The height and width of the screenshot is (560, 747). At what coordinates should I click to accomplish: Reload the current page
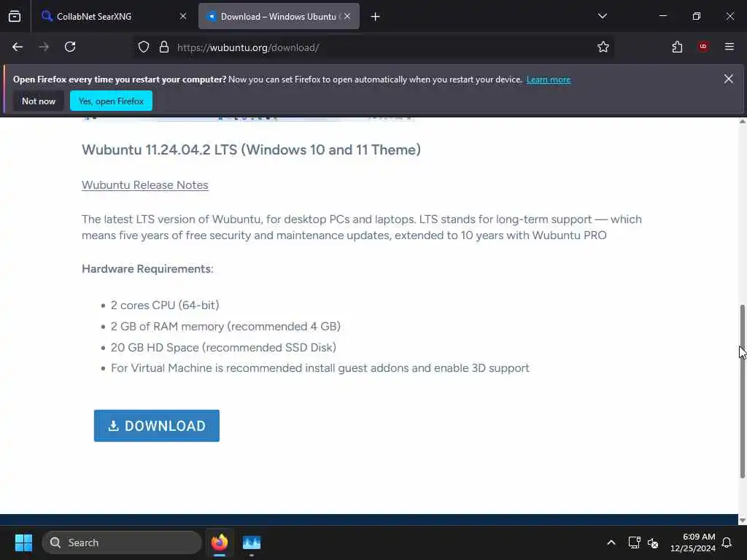(x=70, y=47)
